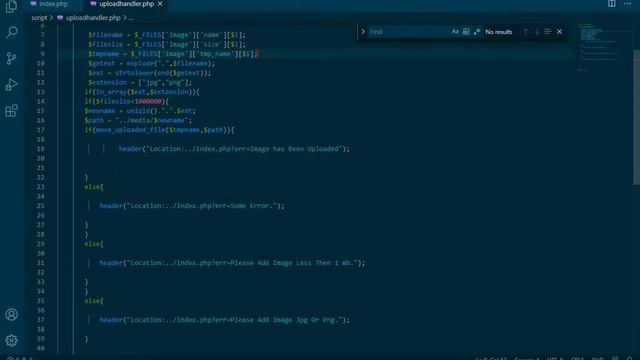Viewport: 640px width, 360px height.
Task: Place cursor on the $filename assignment line
Action: [x=167, y=35]
